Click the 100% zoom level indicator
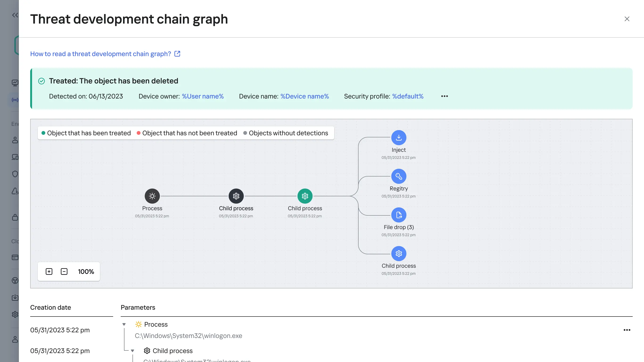Viewport: 644px width, 362px height. (x=86, y=271)
